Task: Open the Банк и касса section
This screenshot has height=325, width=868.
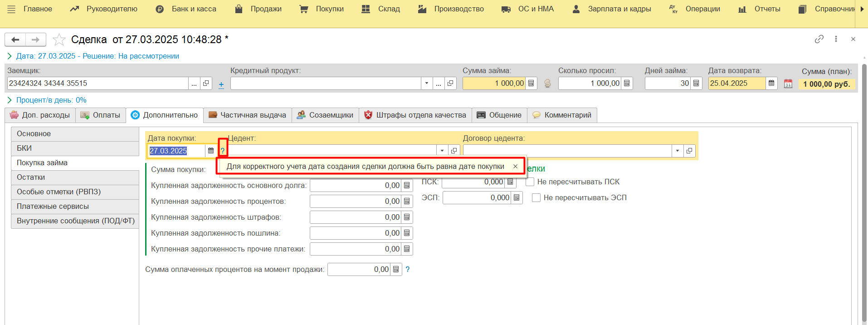Action: [x=186, y=9]
